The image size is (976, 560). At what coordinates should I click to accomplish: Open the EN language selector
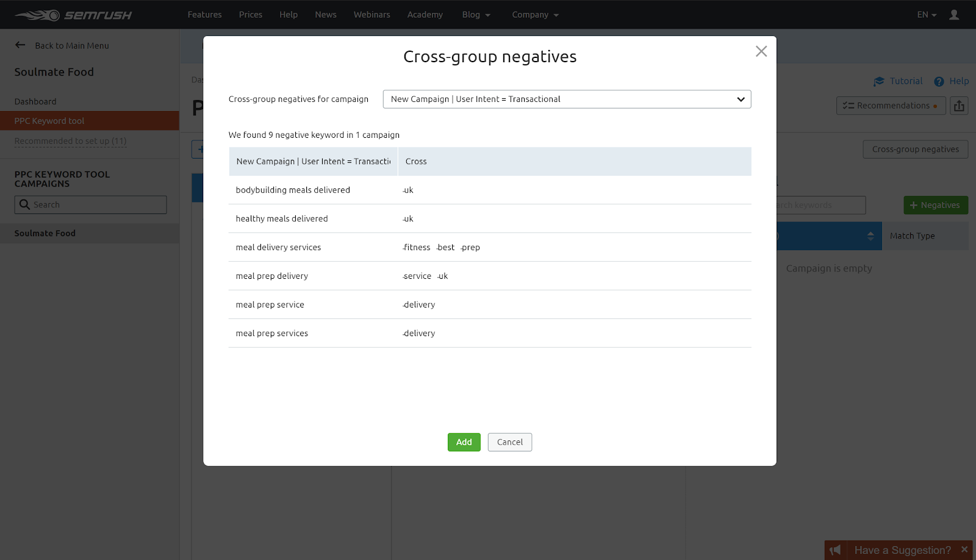click(927, 15)
